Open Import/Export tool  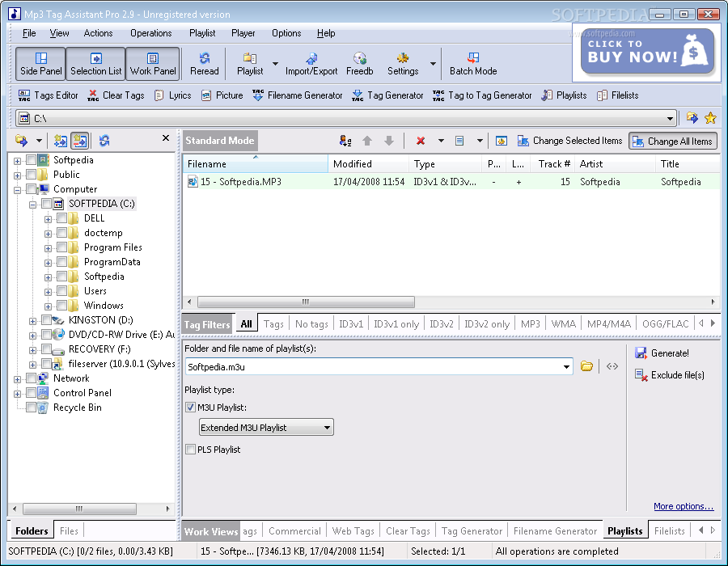click(311, 64)
